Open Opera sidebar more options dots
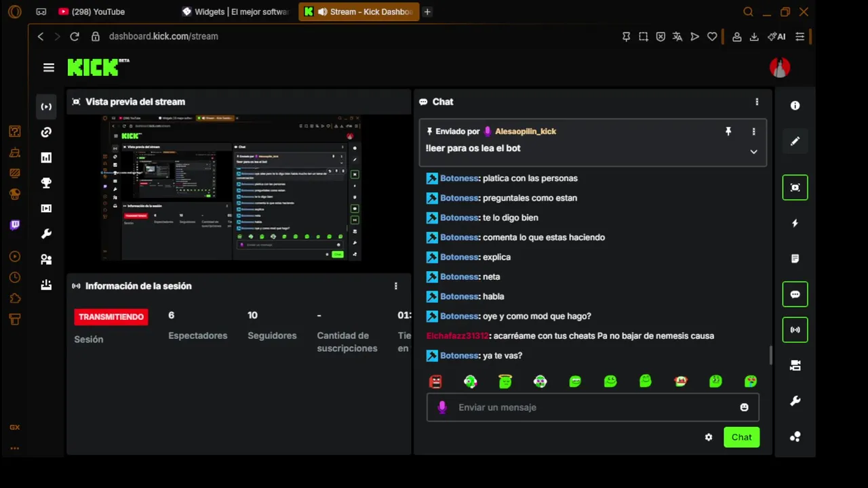This screenshot has height=488, width=868. 14,448
